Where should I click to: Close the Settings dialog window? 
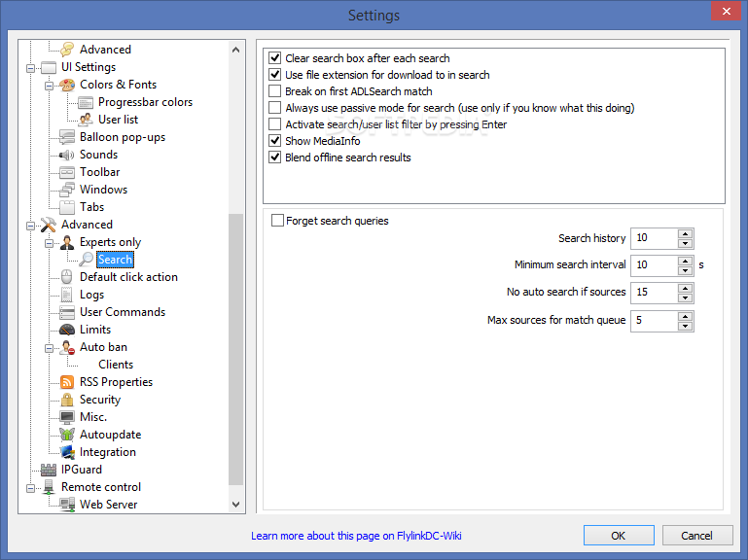pyautogui.click(x=726, y=11)
